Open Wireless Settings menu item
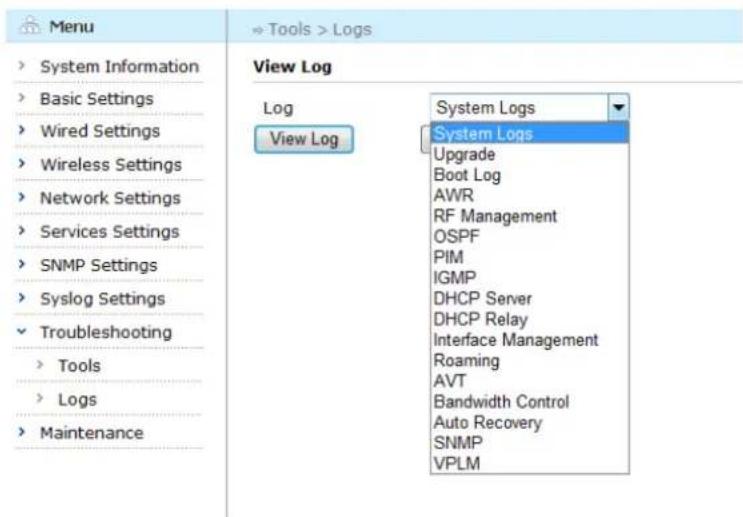Screen dimensions: 743x517 pyautogui.click(x=111, y=164)
